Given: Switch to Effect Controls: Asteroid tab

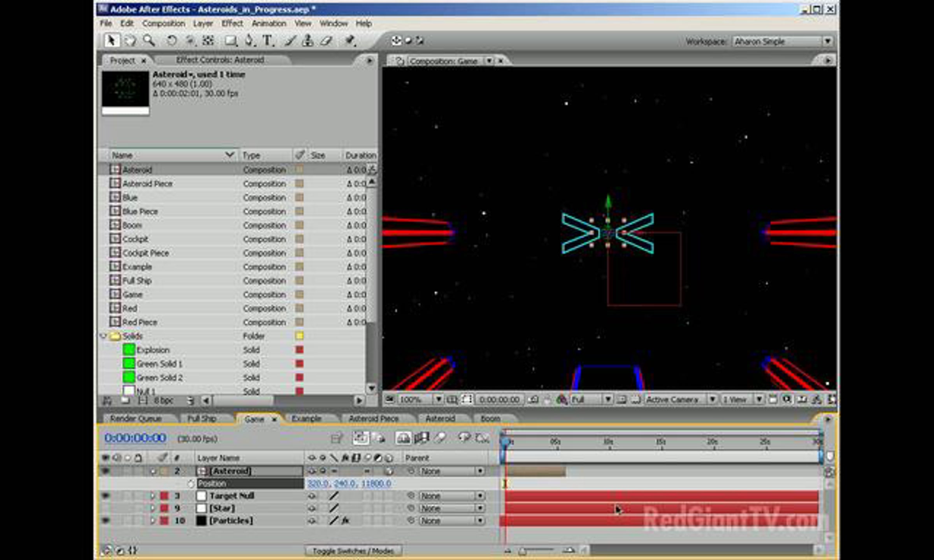Looking at the screenshot, I should coord(220,60).
